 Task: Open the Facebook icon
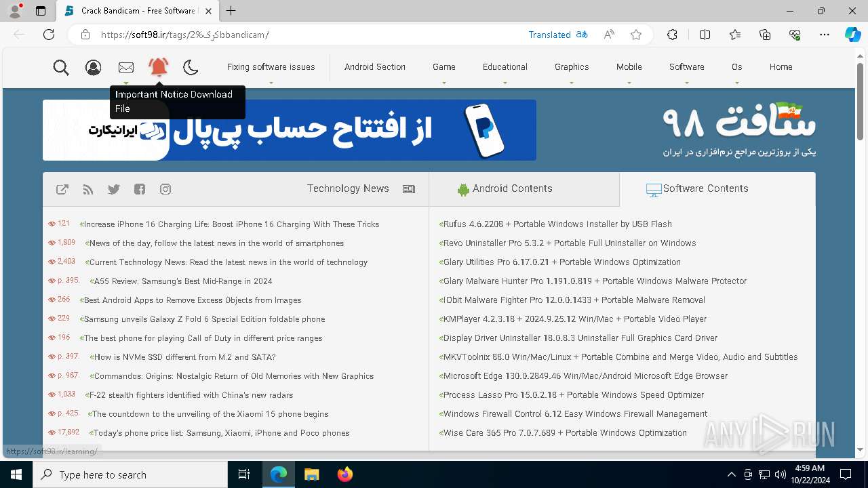click(x=140, y=190)
